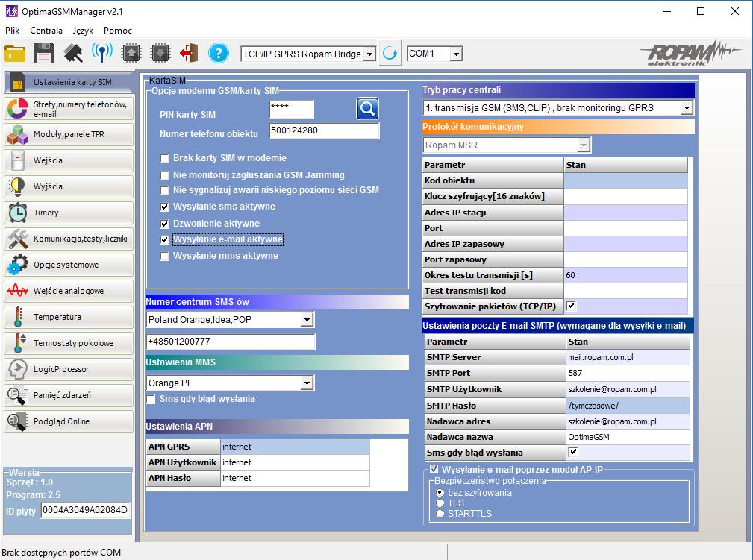This screenshot has width=753, height=560.
Task: Open the Wejście analogowe section
Action: pos(69,291)
